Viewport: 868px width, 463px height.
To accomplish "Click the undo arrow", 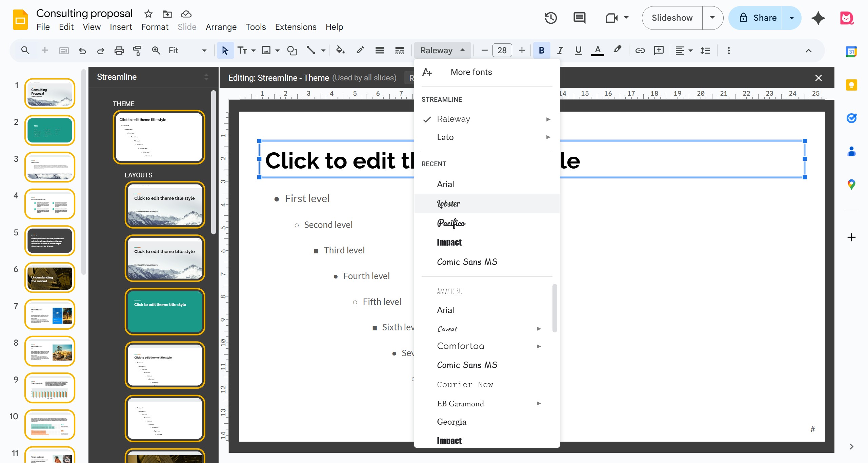I will (82, 51).
